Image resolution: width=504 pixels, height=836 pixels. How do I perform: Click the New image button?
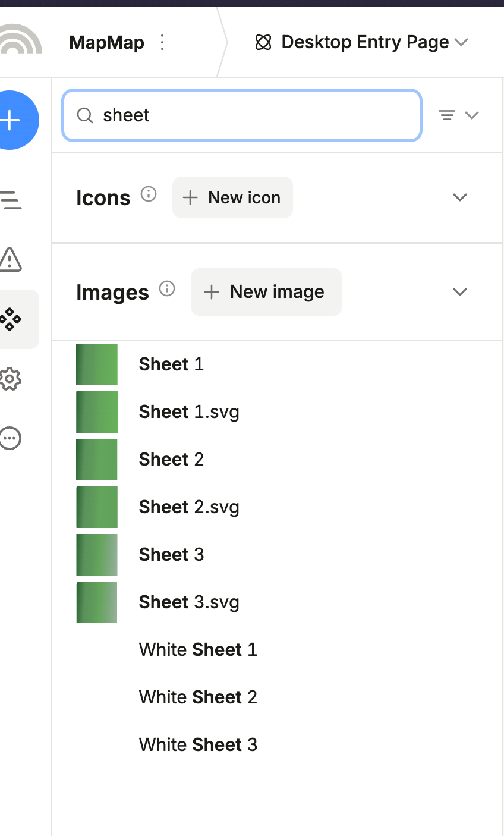pyautogui.click(x=266, y=292)
